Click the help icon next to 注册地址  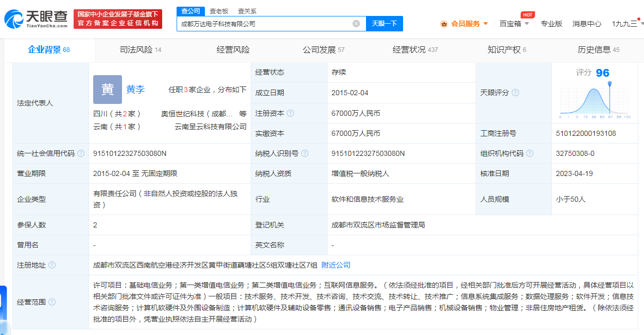(52, 265)
